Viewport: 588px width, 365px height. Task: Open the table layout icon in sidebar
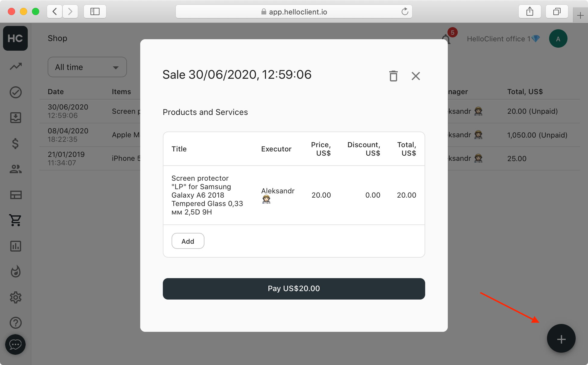coord(16,195)
